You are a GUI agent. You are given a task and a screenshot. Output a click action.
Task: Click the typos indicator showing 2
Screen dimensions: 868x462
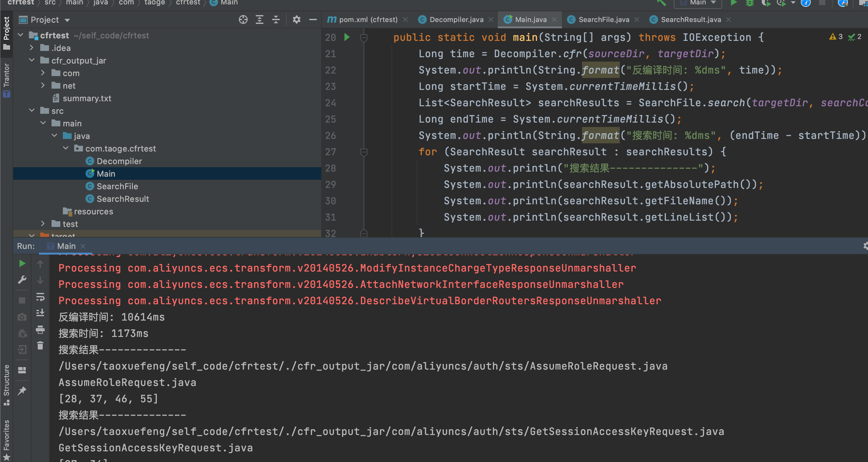point(854,36)
